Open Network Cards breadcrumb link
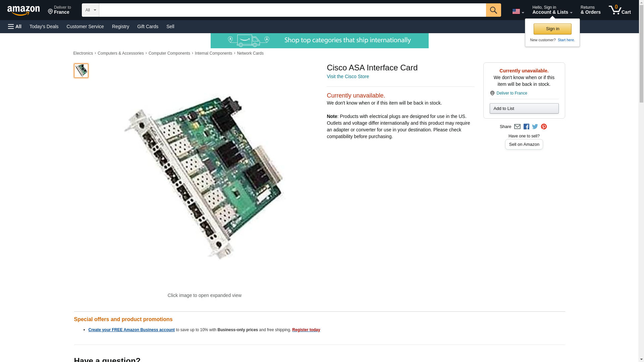Screen dimensions: 644x362 (250, 53)
